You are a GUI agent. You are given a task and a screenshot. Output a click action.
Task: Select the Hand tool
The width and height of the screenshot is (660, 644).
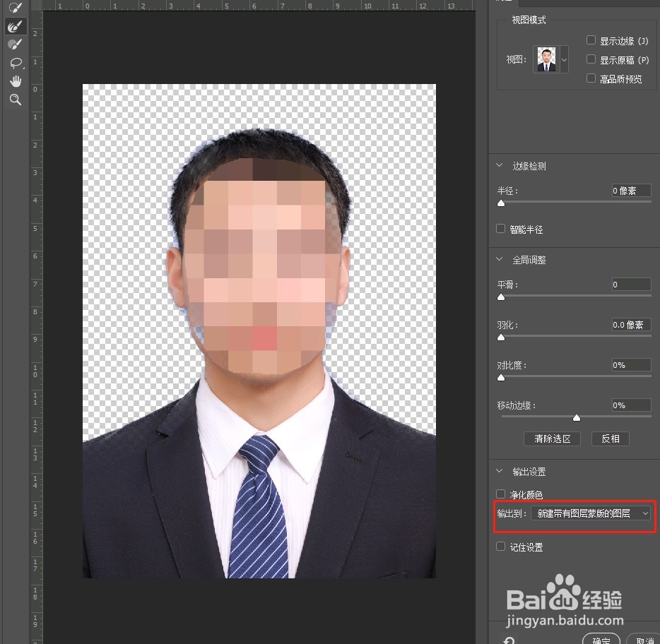coord(16,80)
